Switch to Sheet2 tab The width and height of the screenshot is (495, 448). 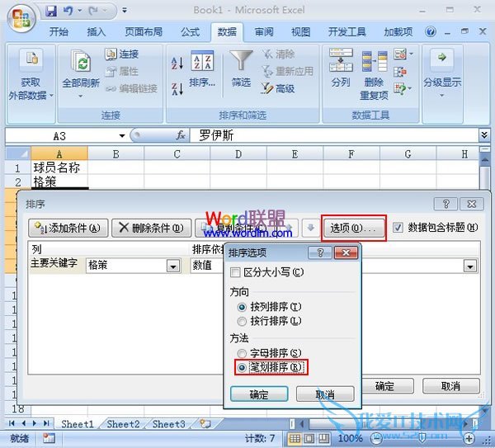tap(123, 424)
